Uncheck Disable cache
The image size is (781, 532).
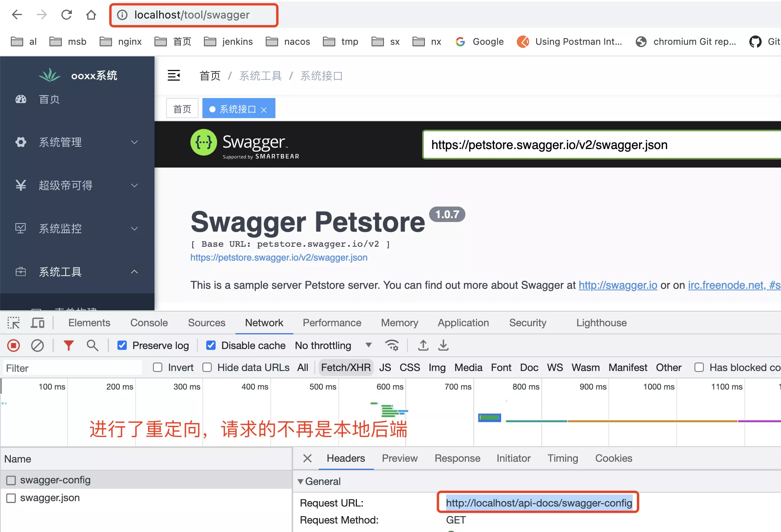[x=211, y=345]
